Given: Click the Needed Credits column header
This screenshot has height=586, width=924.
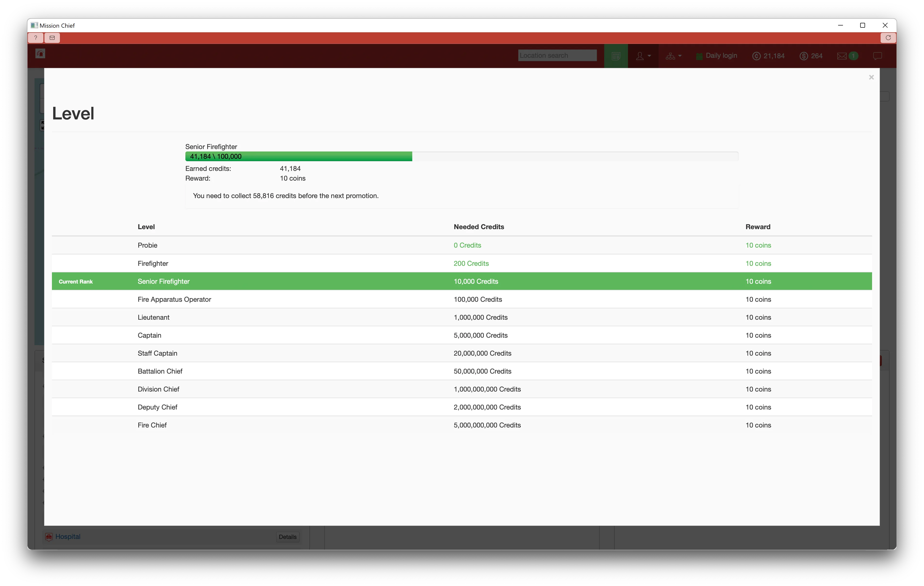Looking at the screenshot, I should 479,227.
